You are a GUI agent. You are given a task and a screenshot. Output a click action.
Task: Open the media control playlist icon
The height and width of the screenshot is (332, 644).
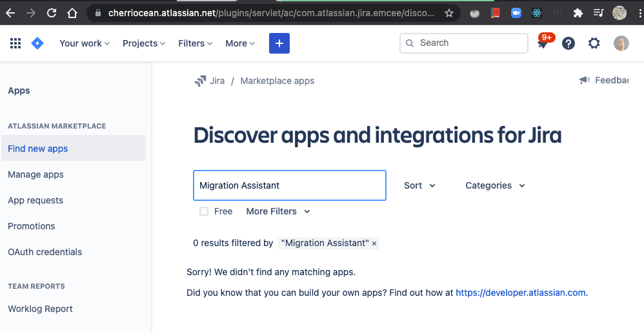click(x=598, y=13)
